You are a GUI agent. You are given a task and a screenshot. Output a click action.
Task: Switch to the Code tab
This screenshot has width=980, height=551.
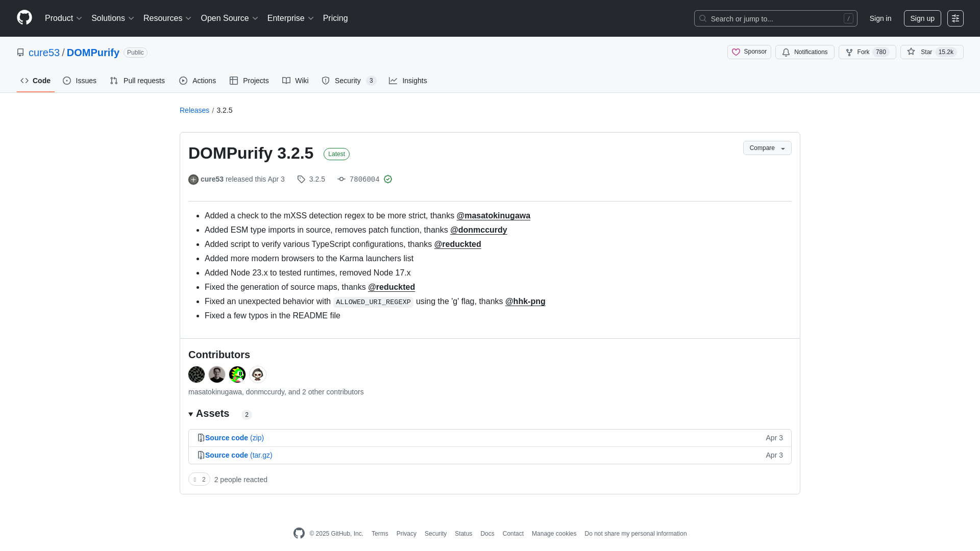(36, 81)
